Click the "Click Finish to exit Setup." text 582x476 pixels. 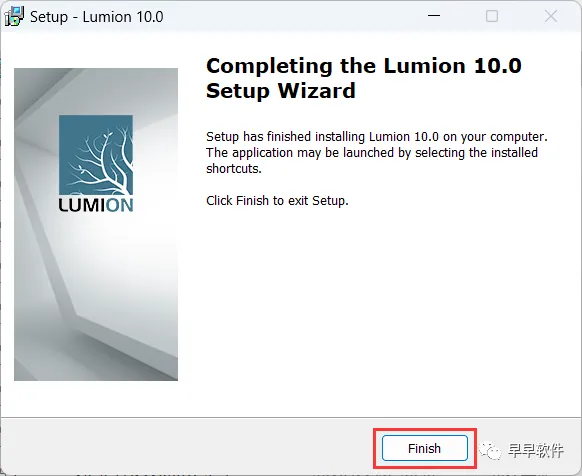point(277,200)
